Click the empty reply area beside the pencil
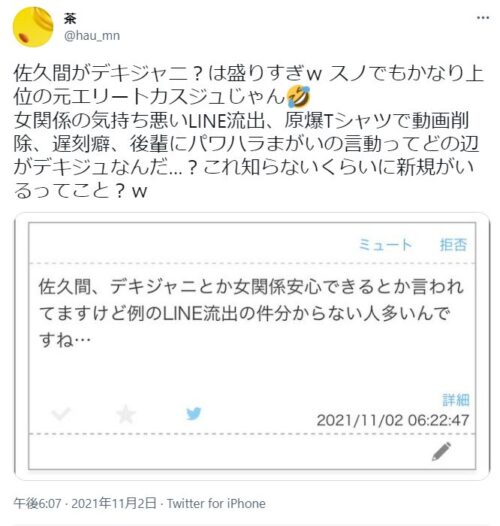The height and width of the screenshot is (526, 500). click(230, 452)
